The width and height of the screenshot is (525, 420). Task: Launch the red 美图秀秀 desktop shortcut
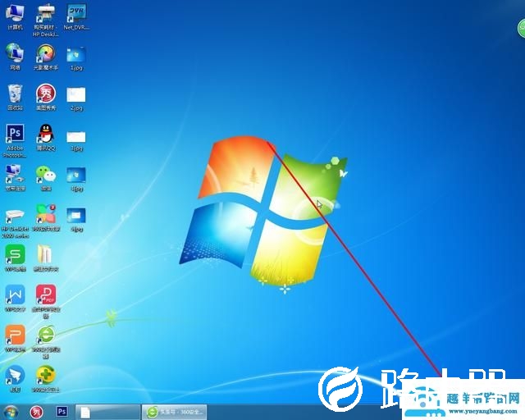click(46, 97)
